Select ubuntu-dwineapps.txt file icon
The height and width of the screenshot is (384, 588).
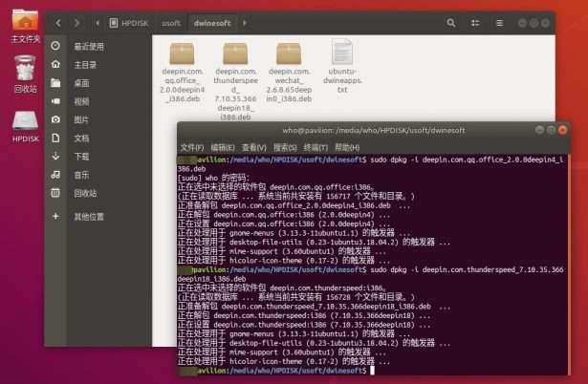(342, 52)
